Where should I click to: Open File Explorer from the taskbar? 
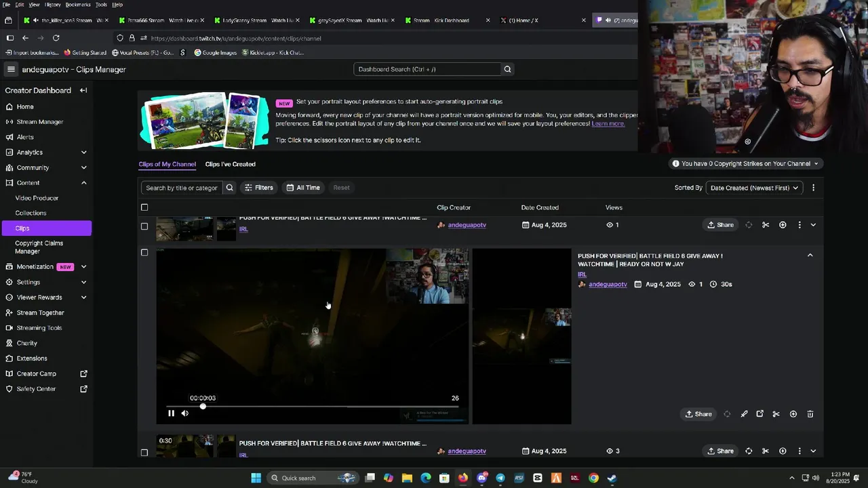[x=407, y=478]
